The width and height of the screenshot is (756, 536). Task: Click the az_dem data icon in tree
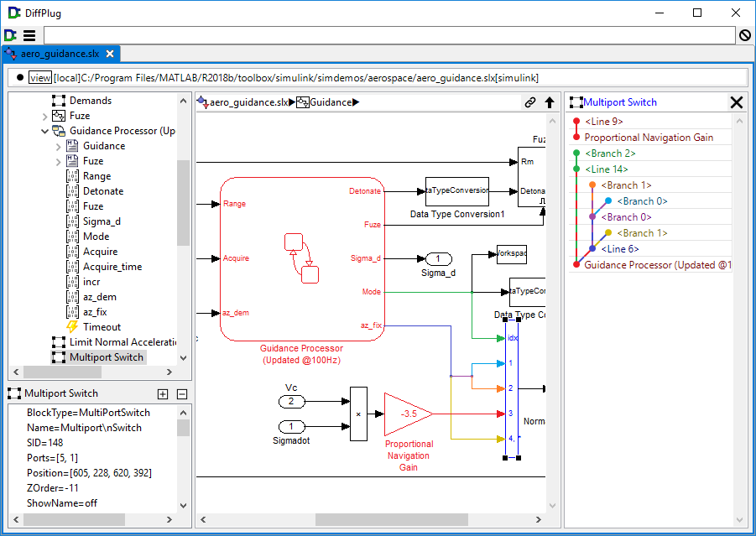72,296
